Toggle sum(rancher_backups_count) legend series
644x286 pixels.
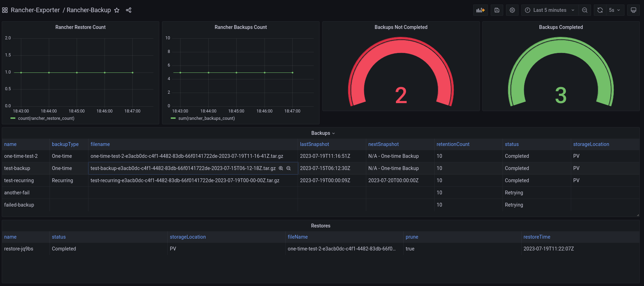pyautogui.click(x=207, y=118)
